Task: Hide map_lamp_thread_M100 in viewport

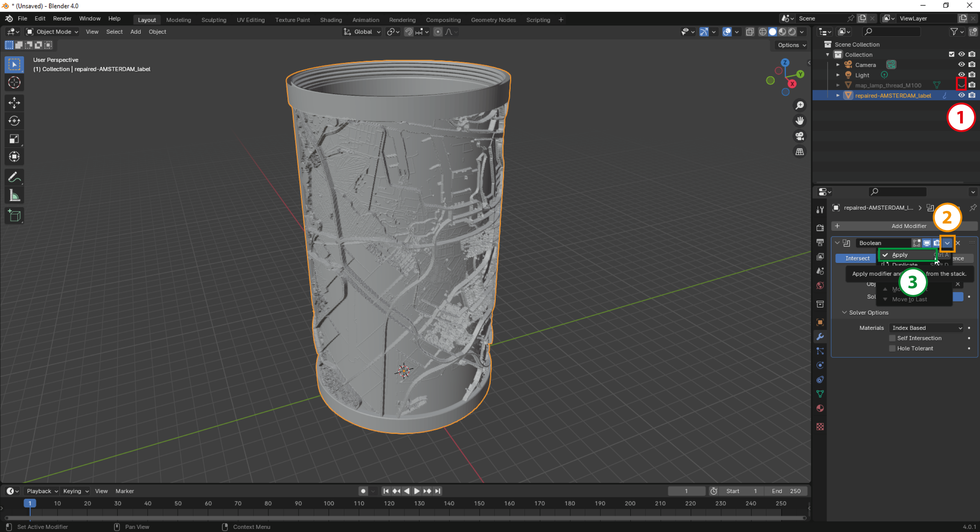Action: click(x=962, y=85)
